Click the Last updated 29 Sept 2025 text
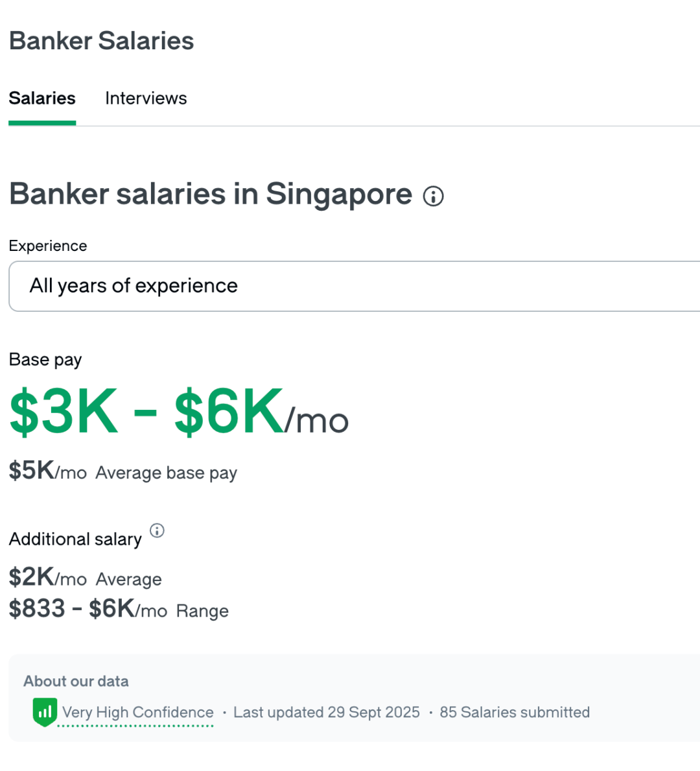The image size is (700, 771). point(327,713)
